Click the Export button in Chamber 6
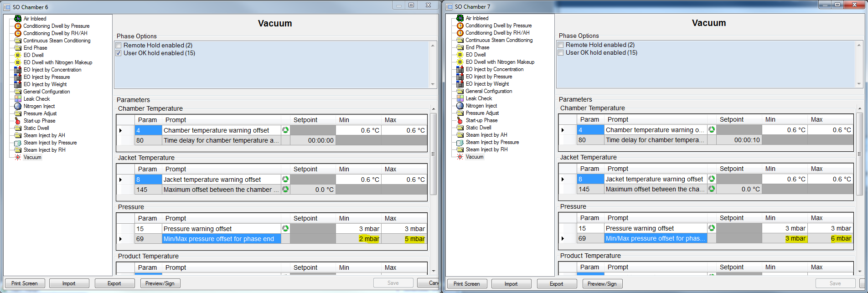Image resolution: width=868 pixels, height=293 pixels. click(114, 283)
